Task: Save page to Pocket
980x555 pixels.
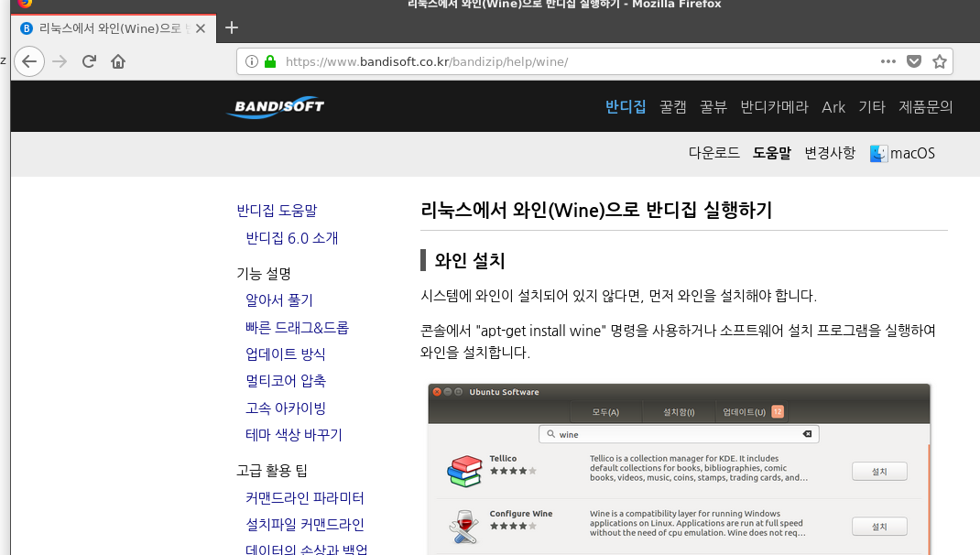Action: tap(914, 61)
